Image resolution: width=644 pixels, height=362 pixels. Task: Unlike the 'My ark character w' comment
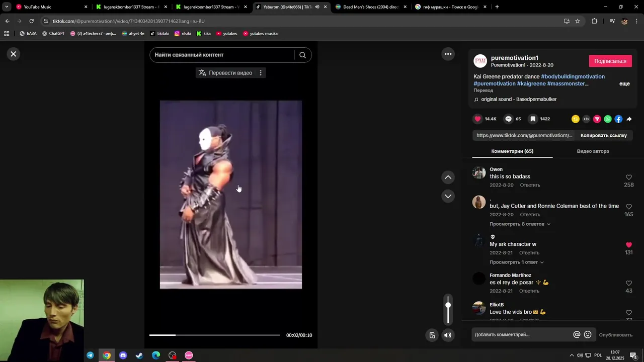629,245
